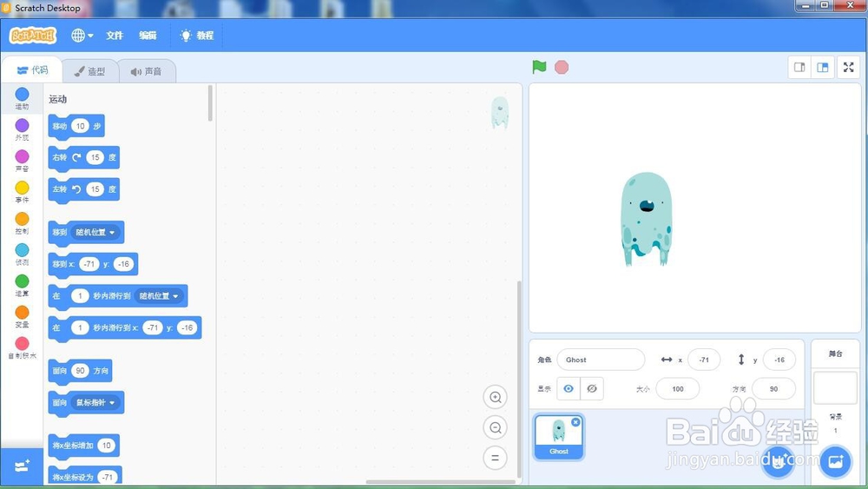Select the 控制 control category

(x=23, y=223)
